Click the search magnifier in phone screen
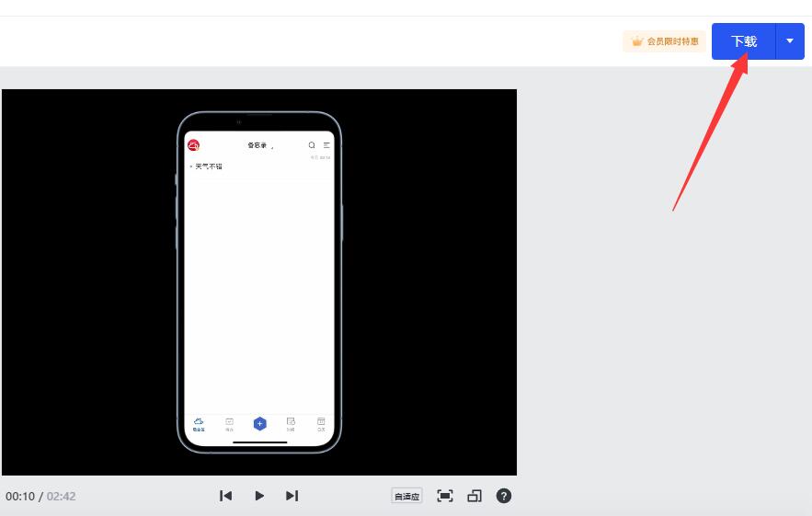The image size is (812, 516). point(312,145)
